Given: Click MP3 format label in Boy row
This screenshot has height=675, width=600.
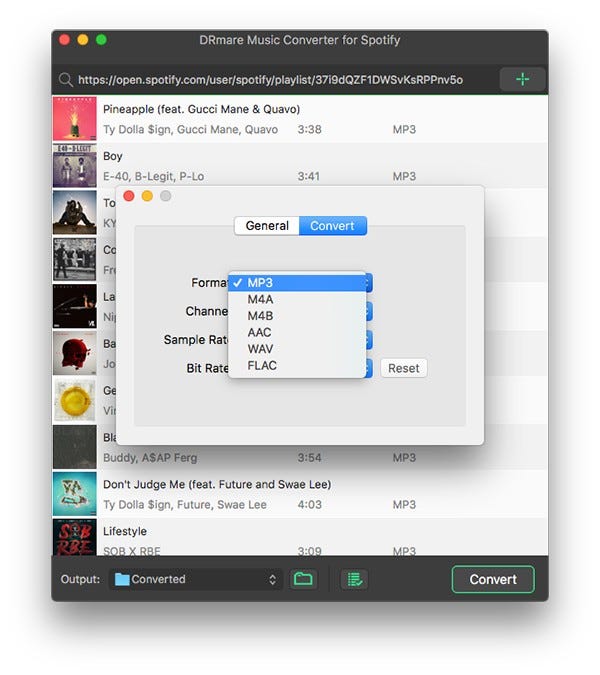Looking at the screenshot, I should [x=404, y=176].
